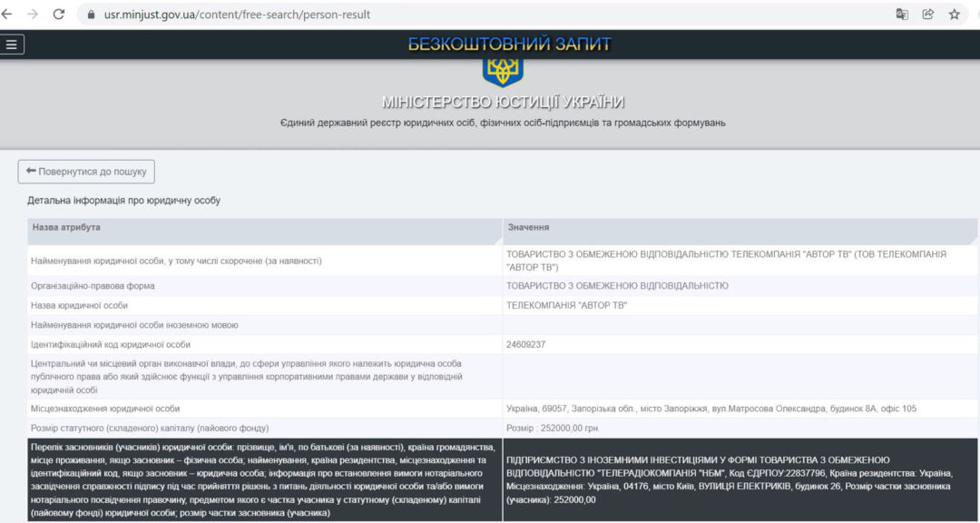The width and height of the screenshot is (980, 523).
Task: Click the legal form value 'ТОВАРИСТВО З ОБМЕЖЕНОЮ ВІДПОВІДАЛЬНІСТЮ'
Action: point(740,286)
